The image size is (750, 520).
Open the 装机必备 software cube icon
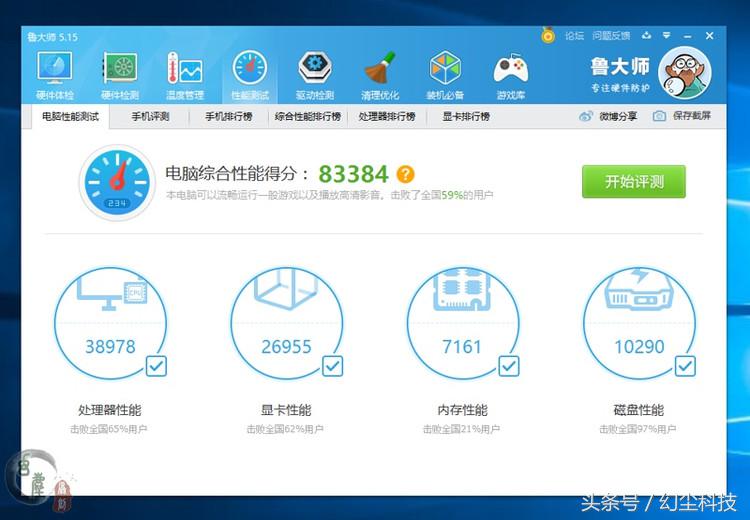445,76
